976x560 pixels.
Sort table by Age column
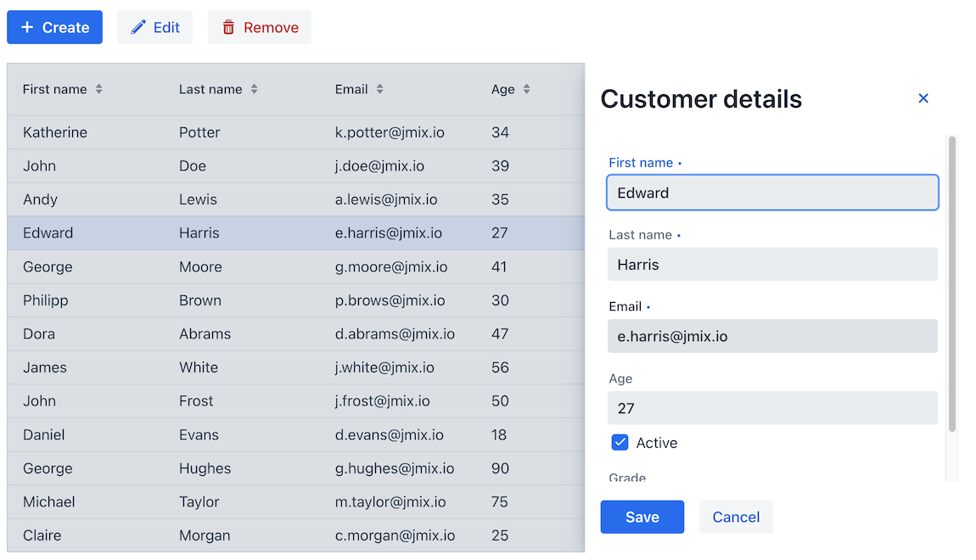(x=526, y=89)
